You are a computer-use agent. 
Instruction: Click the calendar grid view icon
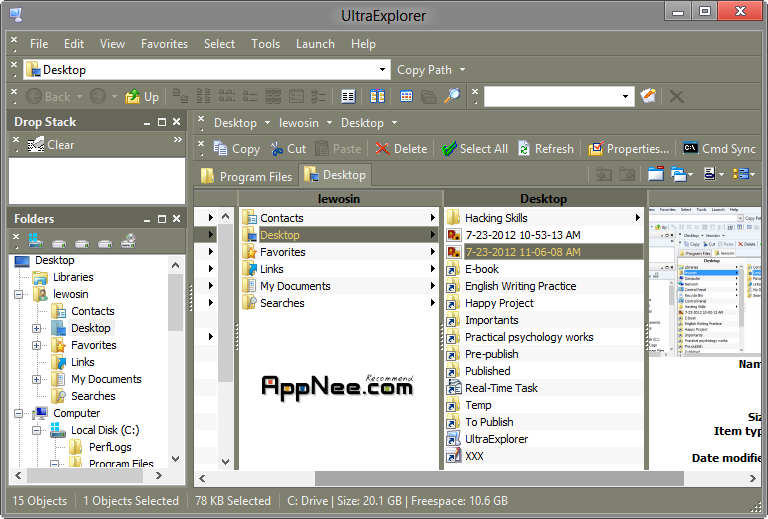tap(406, 96)
